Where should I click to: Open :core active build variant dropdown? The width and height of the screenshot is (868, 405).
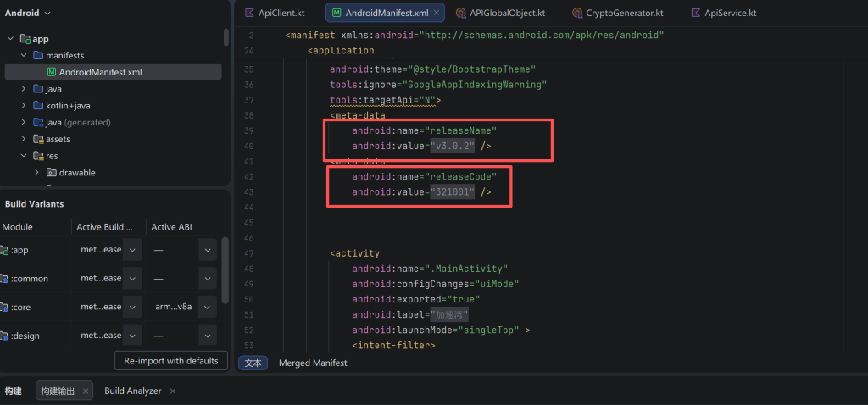click(x=132, y=307)
